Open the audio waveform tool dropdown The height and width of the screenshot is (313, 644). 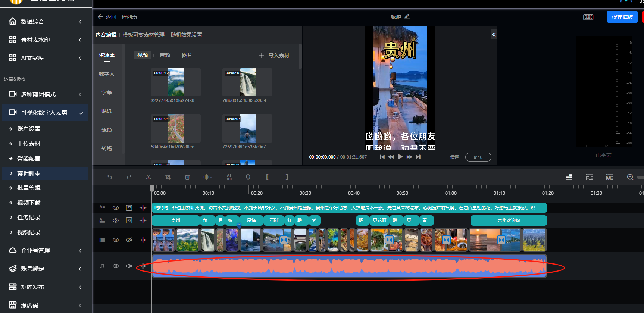[208, 177]
